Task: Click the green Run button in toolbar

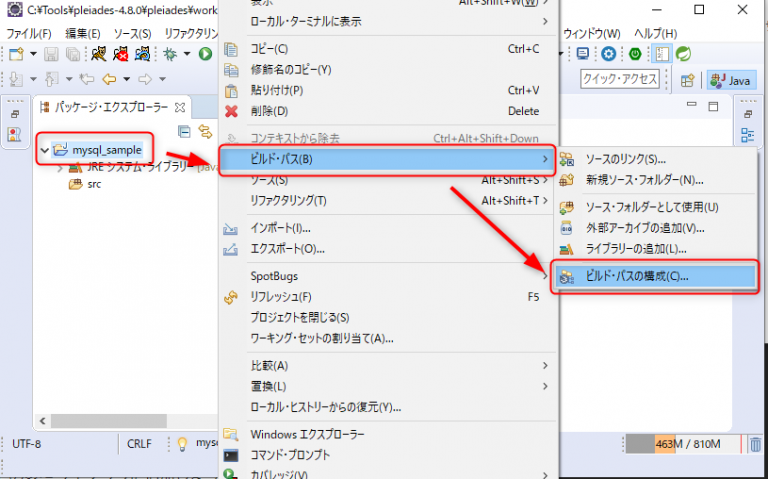Action: [x=205, y=54]
